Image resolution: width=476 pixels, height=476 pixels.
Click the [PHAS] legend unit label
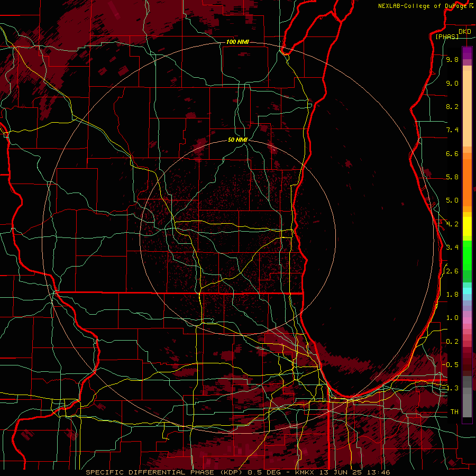[x=447, y=36]
